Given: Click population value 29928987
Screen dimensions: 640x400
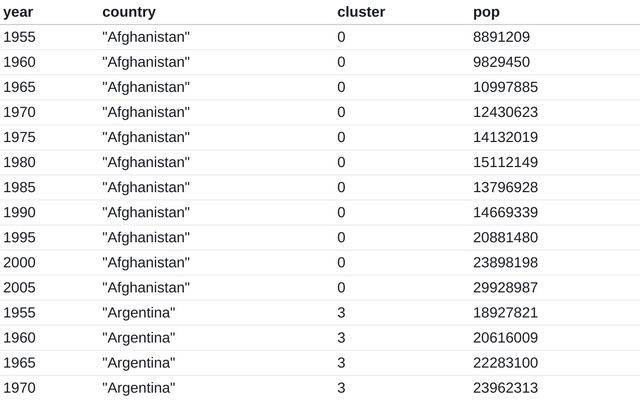Looking at the screenshot, I should [505, 287].
